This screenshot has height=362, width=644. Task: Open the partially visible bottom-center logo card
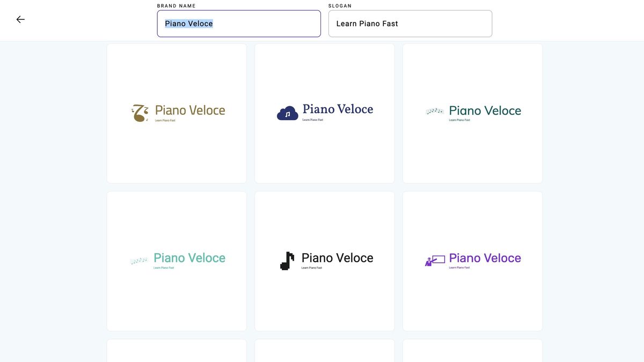[x=325, y=351]
